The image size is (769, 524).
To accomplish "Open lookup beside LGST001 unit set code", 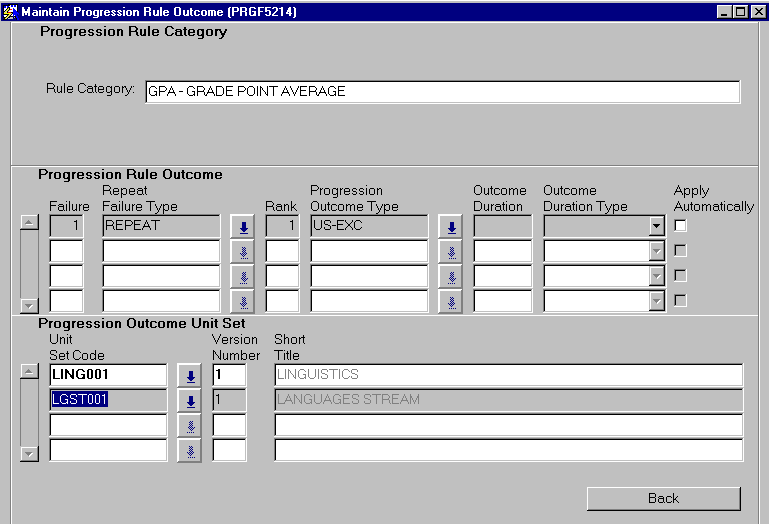I will pos(189,401).
